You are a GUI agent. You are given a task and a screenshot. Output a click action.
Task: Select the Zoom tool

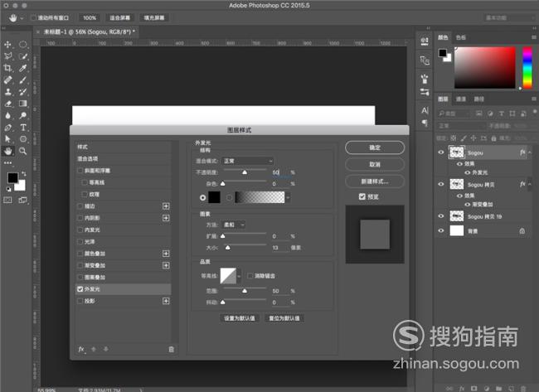(x=22, y=151)
